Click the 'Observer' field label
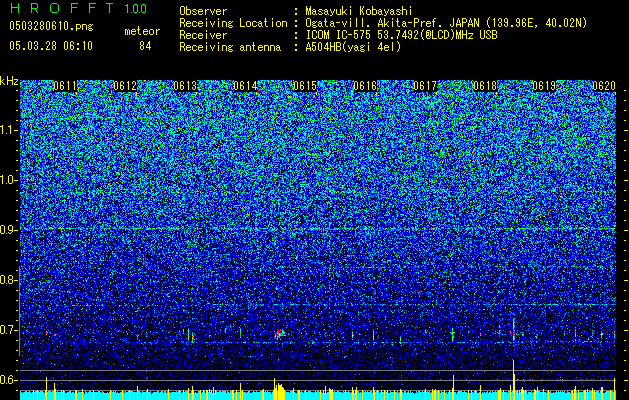Viewport: 629px width, 400px height. click(203, 11)
